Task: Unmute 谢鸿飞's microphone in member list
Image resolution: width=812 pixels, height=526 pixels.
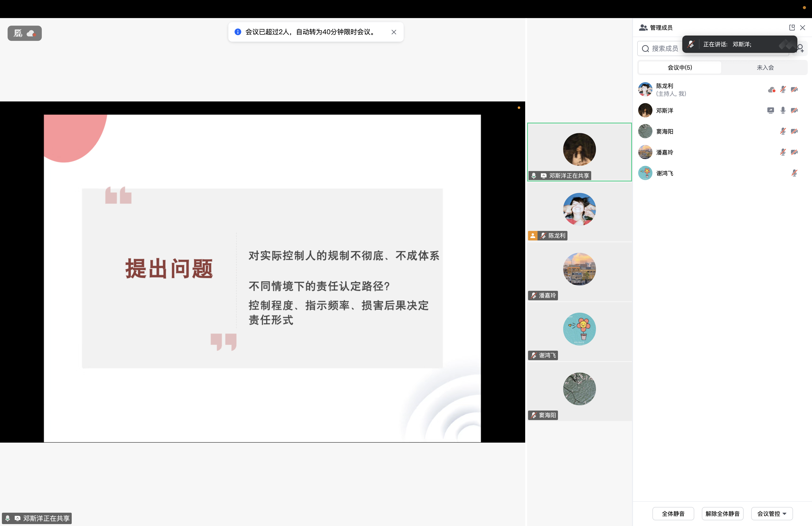Action: (x=794, y=173)
